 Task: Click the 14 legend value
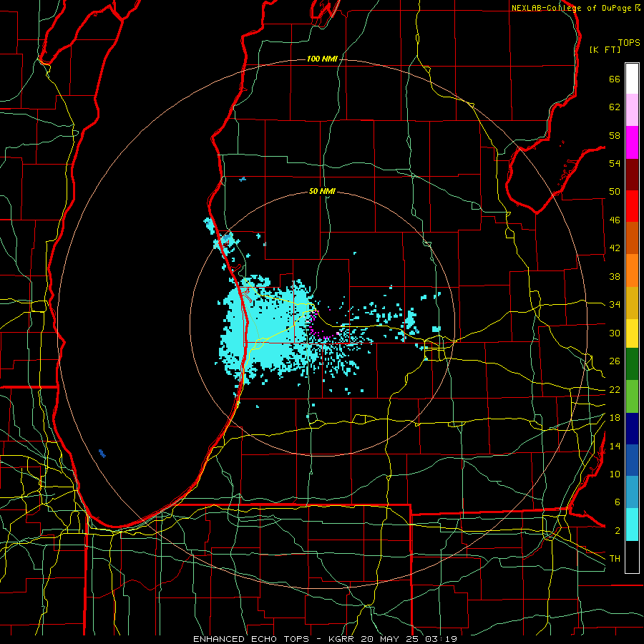(615, 446)
